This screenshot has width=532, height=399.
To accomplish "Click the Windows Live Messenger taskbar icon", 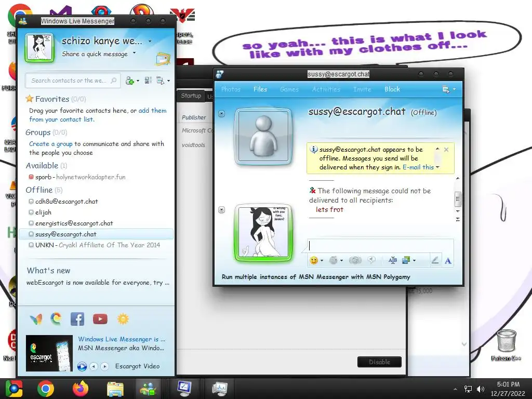I will [x=148, y=389].
